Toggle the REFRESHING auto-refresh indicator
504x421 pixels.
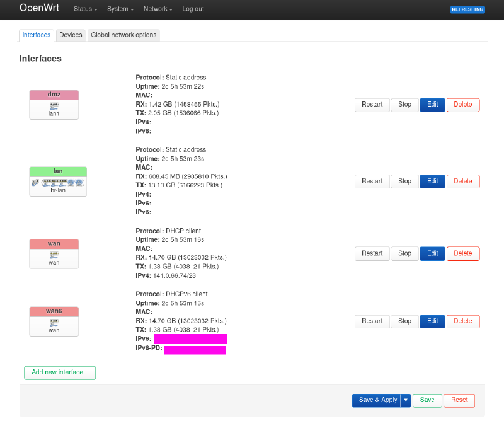click(467, 9)
